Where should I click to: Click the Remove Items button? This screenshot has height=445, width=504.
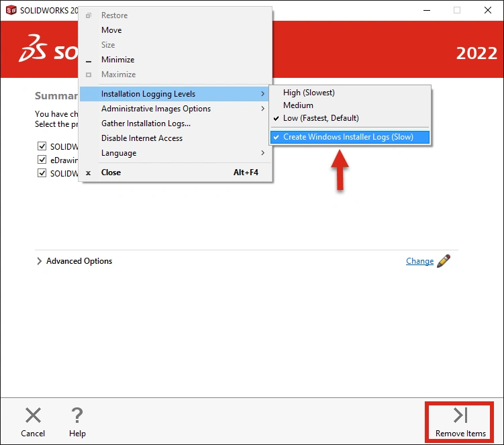tap(460, 422)
